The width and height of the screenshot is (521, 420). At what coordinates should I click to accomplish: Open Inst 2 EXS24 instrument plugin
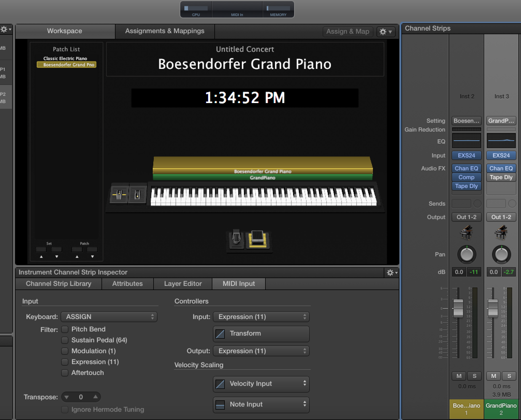click(x=466, y=155)
